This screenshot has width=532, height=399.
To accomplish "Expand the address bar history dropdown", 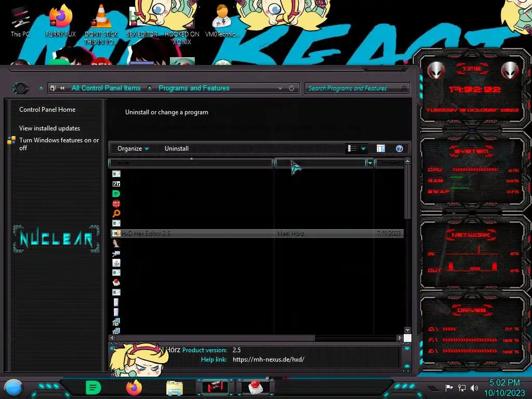I will tap(280, 88).
